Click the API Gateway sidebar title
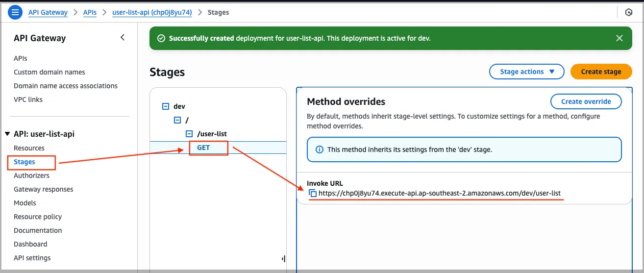Image resolution: width=644 pixels, height=273 pixels. 40,38
